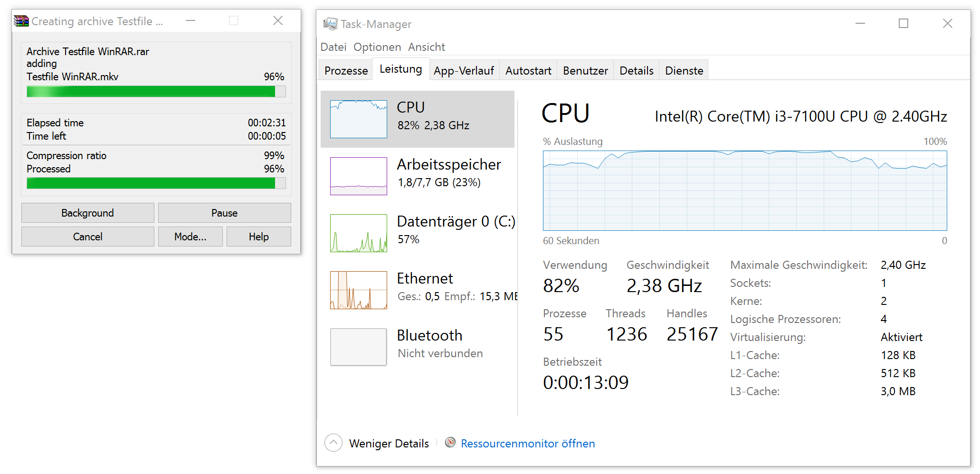
Task: Maximize the Task-Manager window
Action: pyautogui.click(x=904, y=23)
